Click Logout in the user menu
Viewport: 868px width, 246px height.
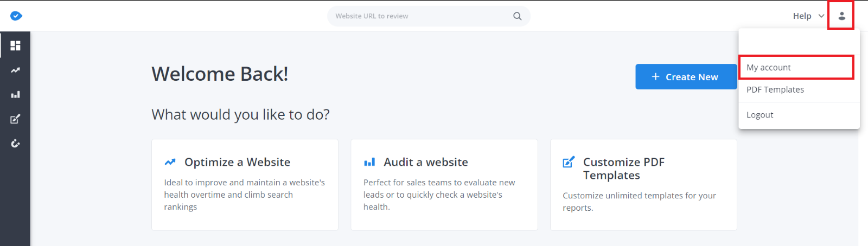[760, 115]
